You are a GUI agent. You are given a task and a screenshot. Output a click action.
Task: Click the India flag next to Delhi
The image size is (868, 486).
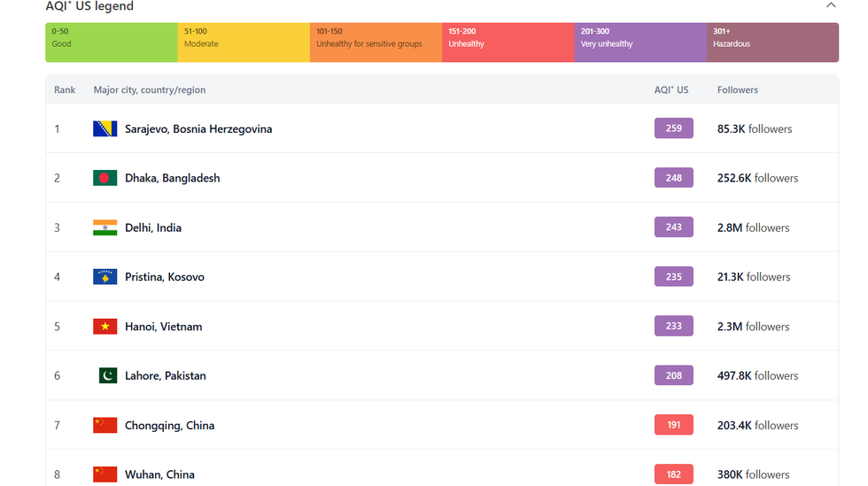coord(105,228)
